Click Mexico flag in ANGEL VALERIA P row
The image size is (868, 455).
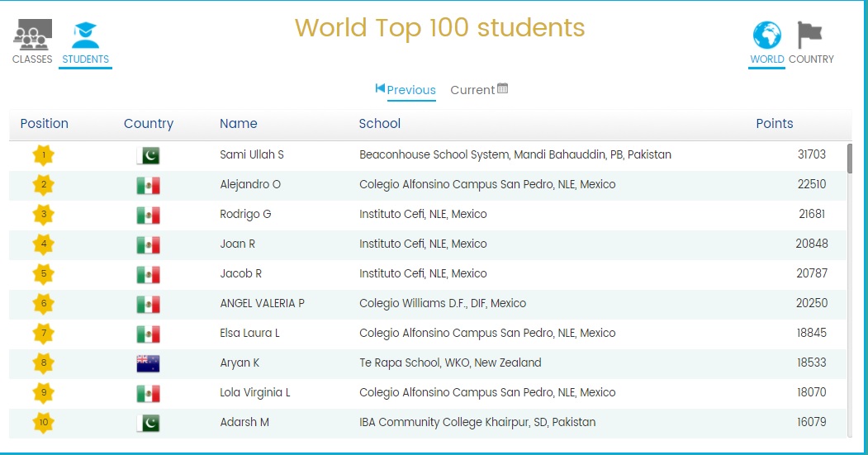tap(149, 305)
